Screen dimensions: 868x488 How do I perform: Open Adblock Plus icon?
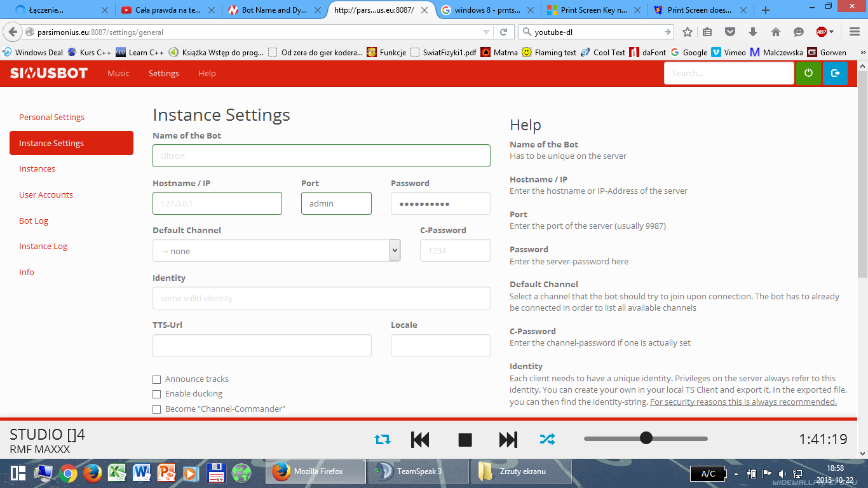pyautogui.click(x=822, y=32)
